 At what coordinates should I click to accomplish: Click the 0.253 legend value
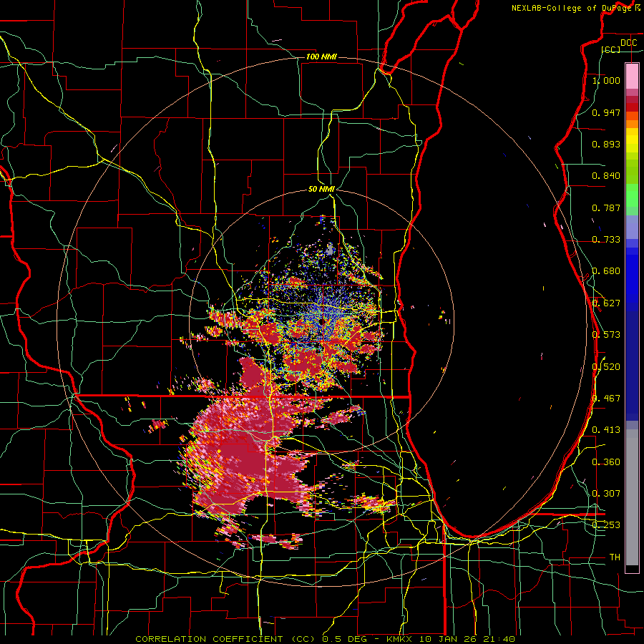tap(606, 525)
